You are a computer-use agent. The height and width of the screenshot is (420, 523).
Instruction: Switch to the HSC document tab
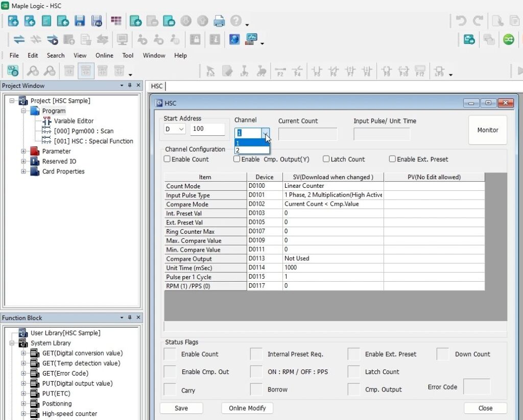coord(157,86)
